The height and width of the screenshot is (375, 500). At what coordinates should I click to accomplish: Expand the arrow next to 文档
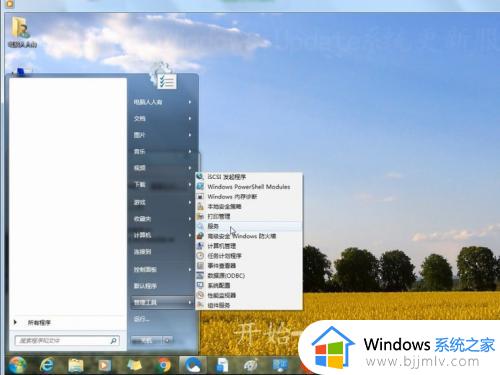(x=190, y=119)
